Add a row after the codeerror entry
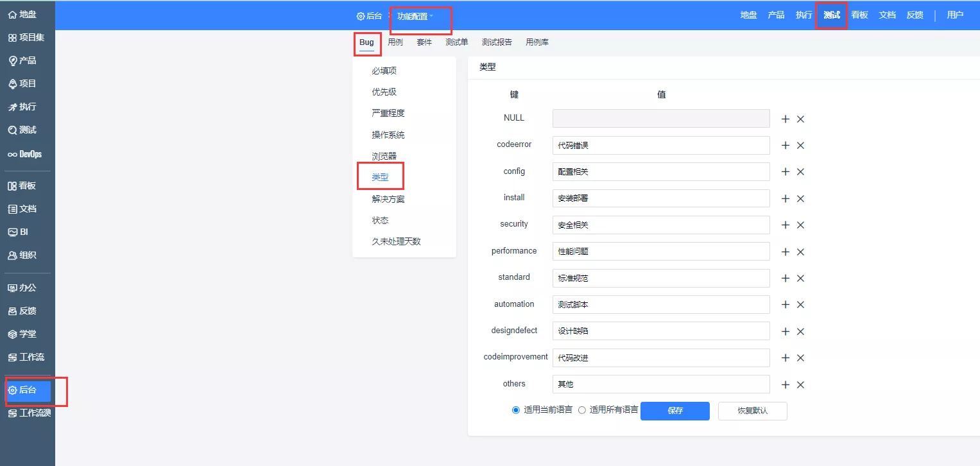Screen dimensions: 980x466 (x=785, y=145)
